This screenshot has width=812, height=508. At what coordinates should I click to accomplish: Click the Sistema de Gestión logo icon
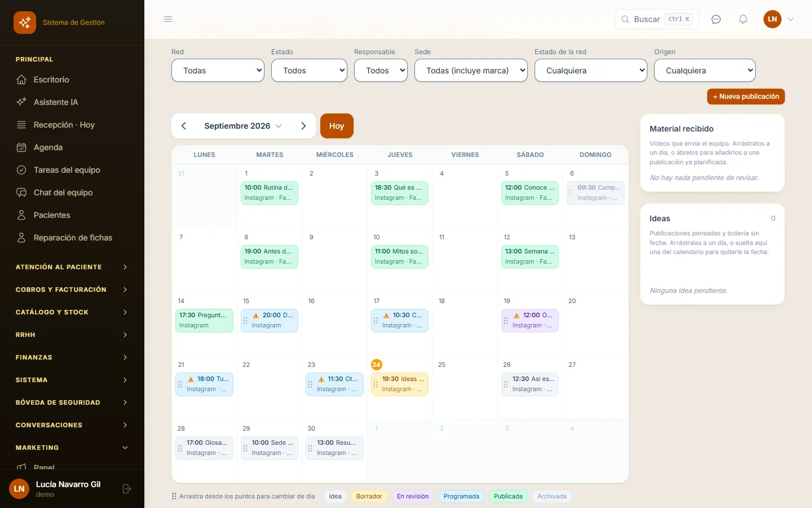coord(25,23)
